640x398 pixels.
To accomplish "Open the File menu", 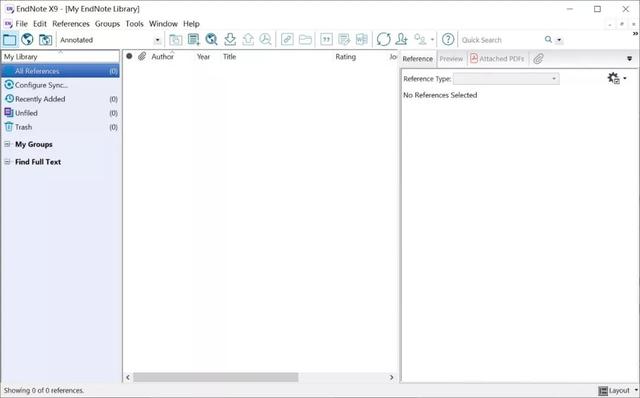I will [x=21, y=24].
